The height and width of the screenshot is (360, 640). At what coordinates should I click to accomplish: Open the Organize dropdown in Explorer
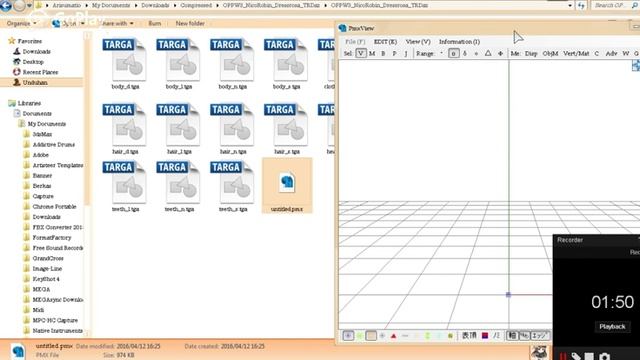[x=21, y=23]
